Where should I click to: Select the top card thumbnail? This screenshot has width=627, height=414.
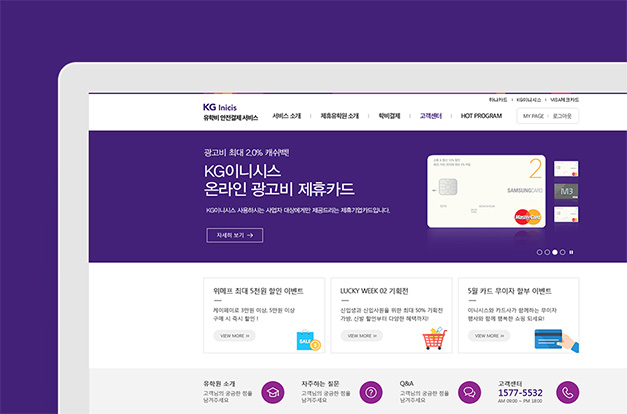point(566,168)
